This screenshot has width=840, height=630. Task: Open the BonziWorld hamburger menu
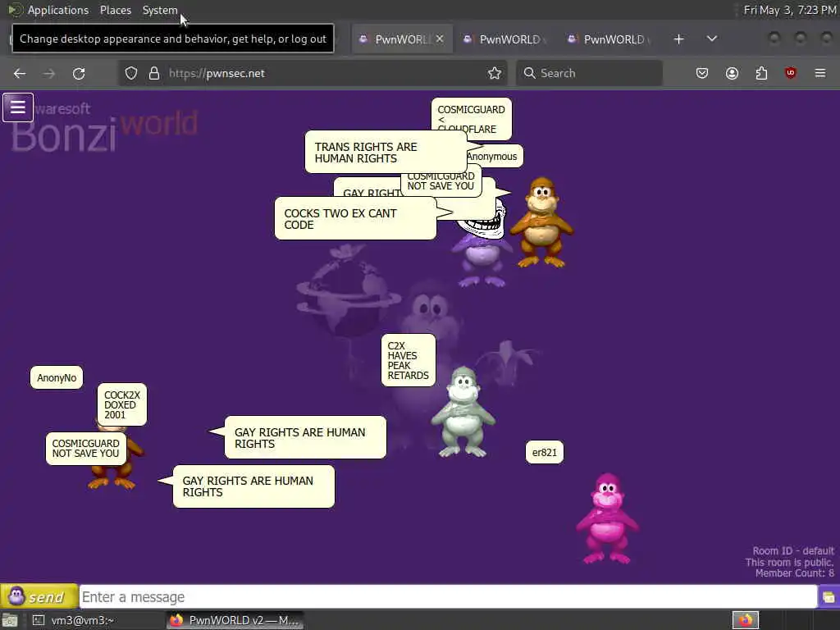(18, 107)
